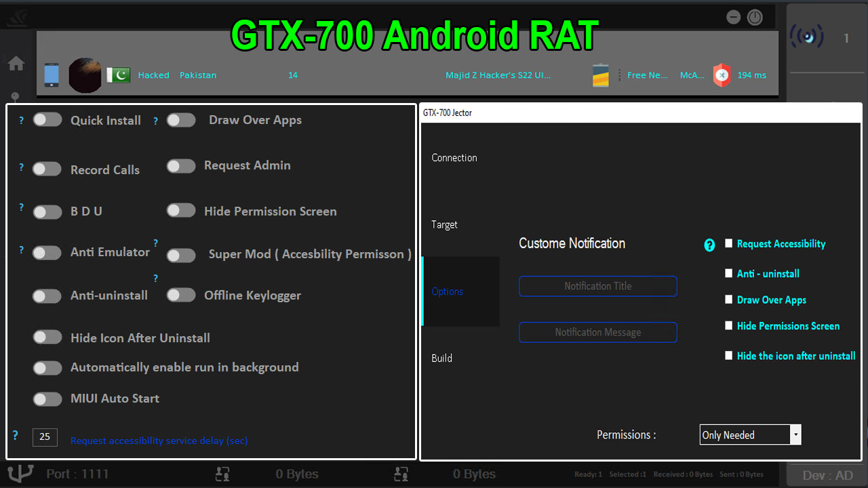Select the Target tab
This screenshot has height=488, width=868.
[445, 224]
